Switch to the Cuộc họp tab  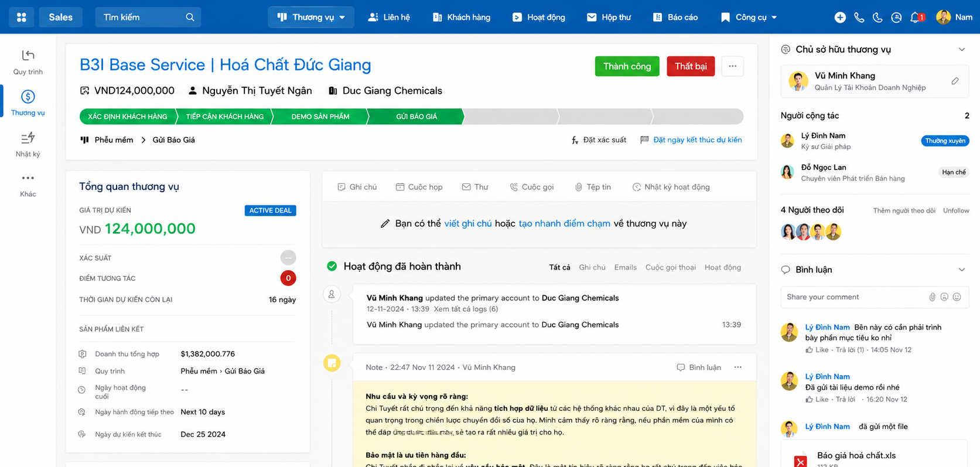419,187
